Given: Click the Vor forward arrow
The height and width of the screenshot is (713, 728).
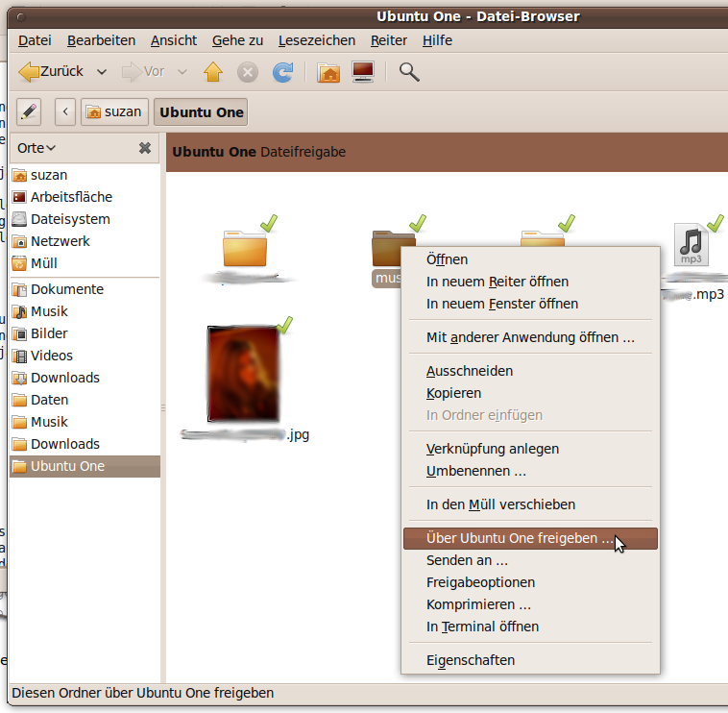Looking at the screenshot, I should [142, 71].
